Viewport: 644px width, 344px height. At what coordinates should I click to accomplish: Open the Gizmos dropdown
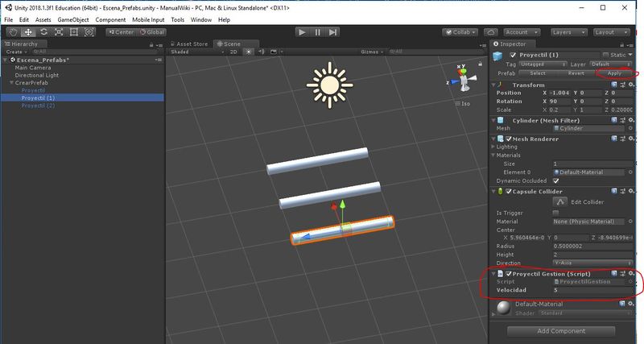click(372, 52)
